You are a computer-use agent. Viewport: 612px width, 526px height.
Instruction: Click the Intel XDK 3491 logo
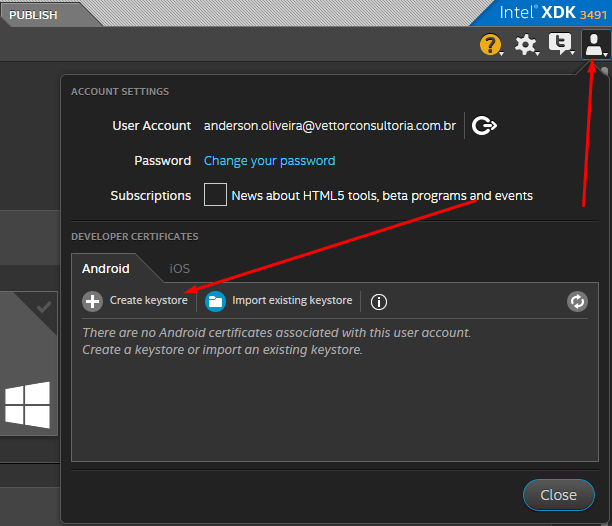point(553,13)
